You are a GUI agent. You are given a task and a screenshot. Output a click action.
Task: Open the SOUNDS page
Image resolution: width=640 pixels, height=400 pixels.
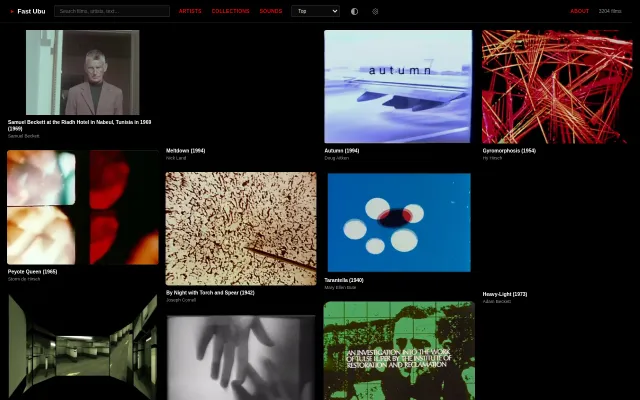(x=271, y=11)
